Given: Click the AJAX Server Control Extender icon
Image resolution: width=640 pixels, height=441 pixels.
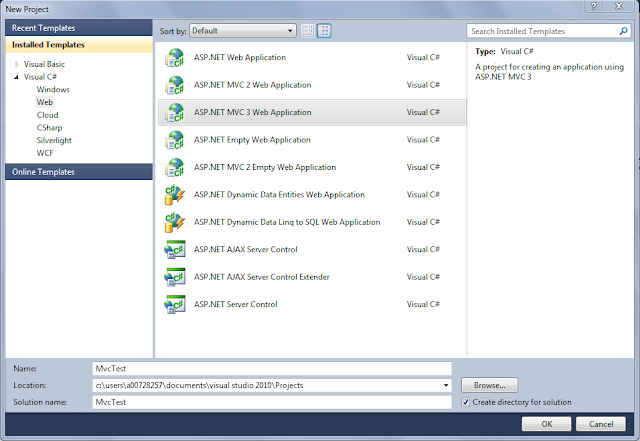Looking at the screenshot, I should click(x=175, y=277).
